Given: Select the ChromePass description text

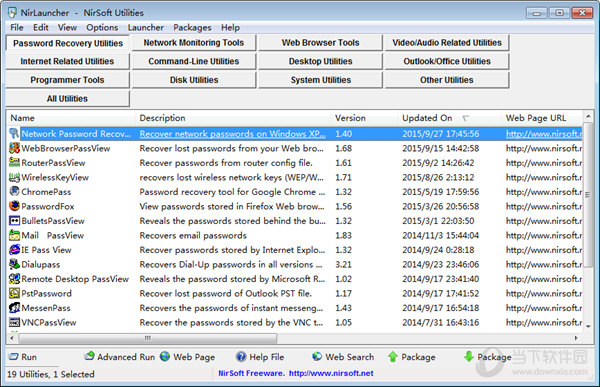Looking at the screenshot, I should tap(232, 192).
